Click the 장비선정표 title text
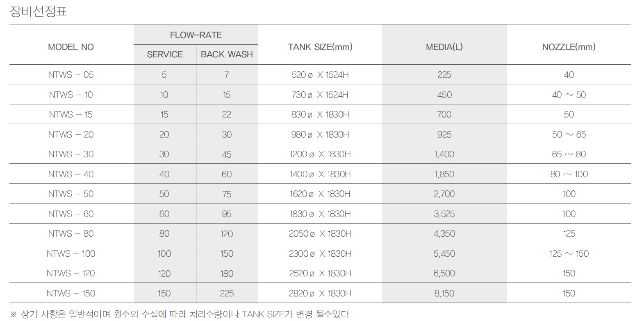Image resolution: width=644 pixels, height=321 pixels. [x=39, y=11]
